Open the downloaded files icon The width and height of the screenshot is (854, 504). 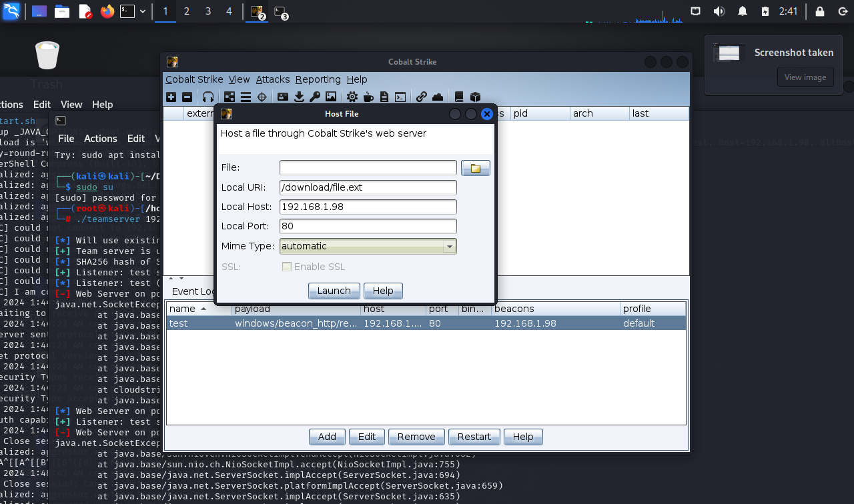point(299,97)
